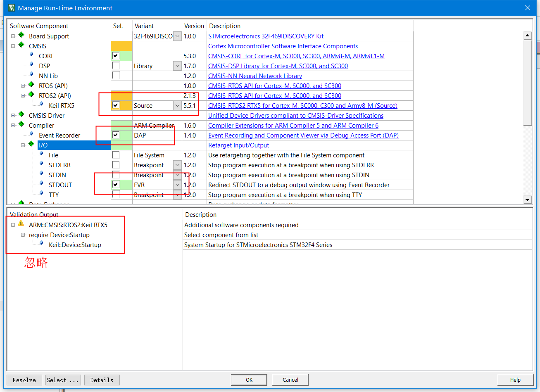The image size is (540, 392).
Task: Expand the RTOS (API) tree node
Action: 23,86
